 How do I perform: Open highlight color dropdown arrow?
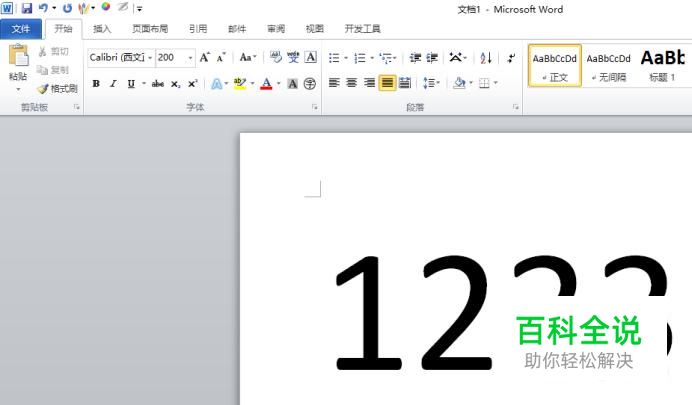point(252,83)
